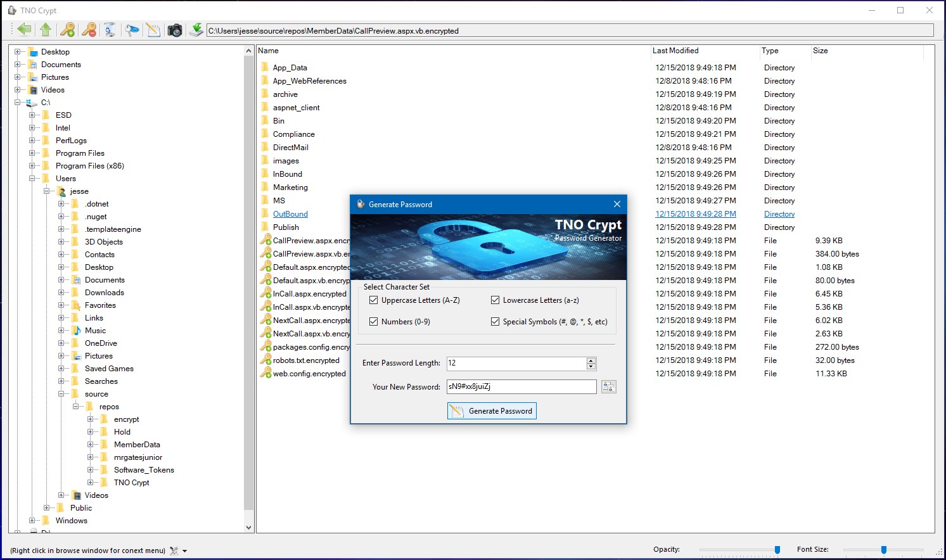
Task: Click the Name column header
Action: click(267, 51)
